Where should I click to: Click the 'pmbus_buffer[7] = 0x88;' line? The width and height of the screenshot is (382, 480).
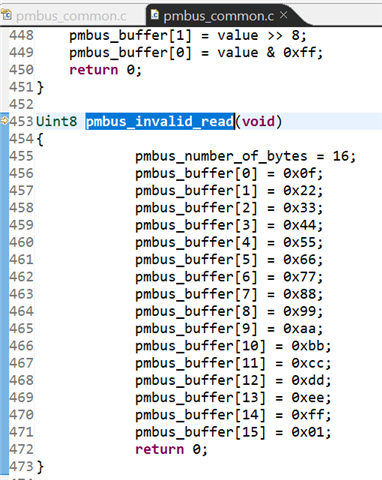pos(229,294)
